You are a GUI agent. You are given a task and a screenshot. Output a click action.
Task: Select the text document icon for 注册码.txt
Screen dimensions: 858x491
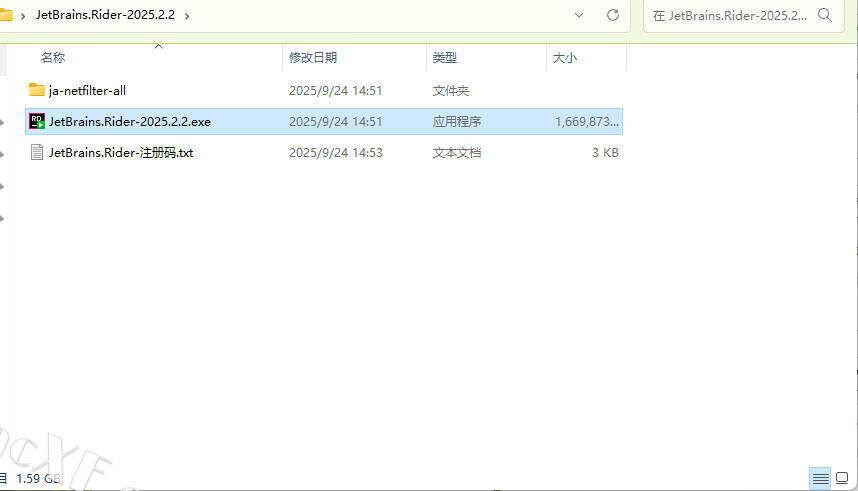37,152
